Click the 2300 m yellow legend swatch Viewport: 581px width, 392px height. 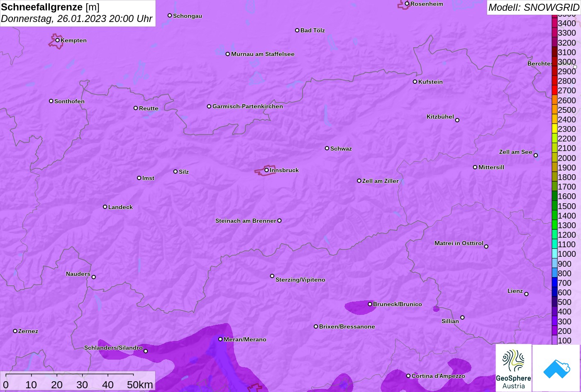554,129
